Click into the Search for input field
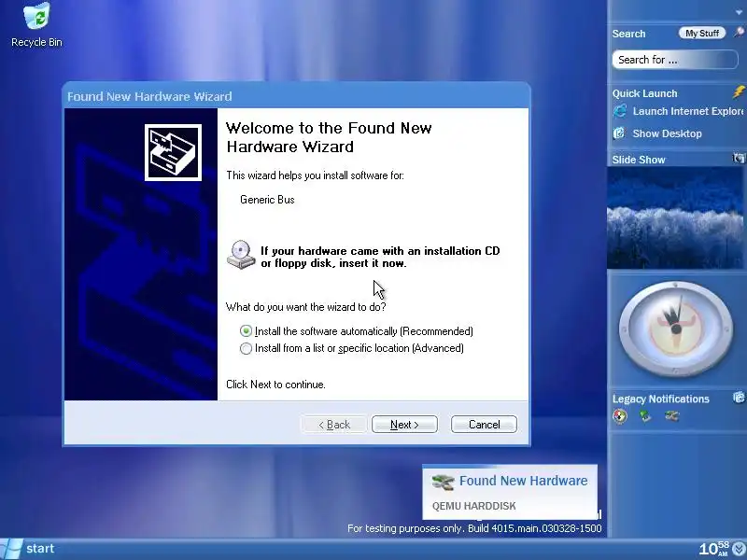This screenshot has height=560, width=747. pyautogui.click(x=674, y=60)
